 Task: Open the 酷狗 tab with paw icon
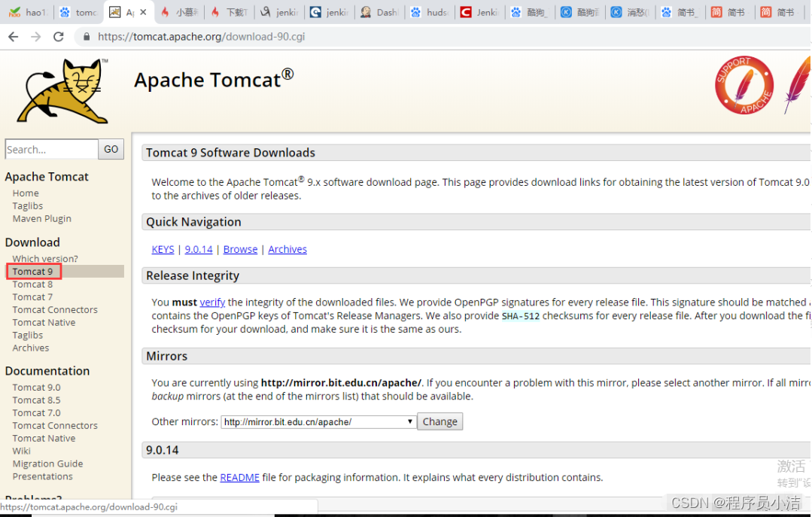click(529, 12)
